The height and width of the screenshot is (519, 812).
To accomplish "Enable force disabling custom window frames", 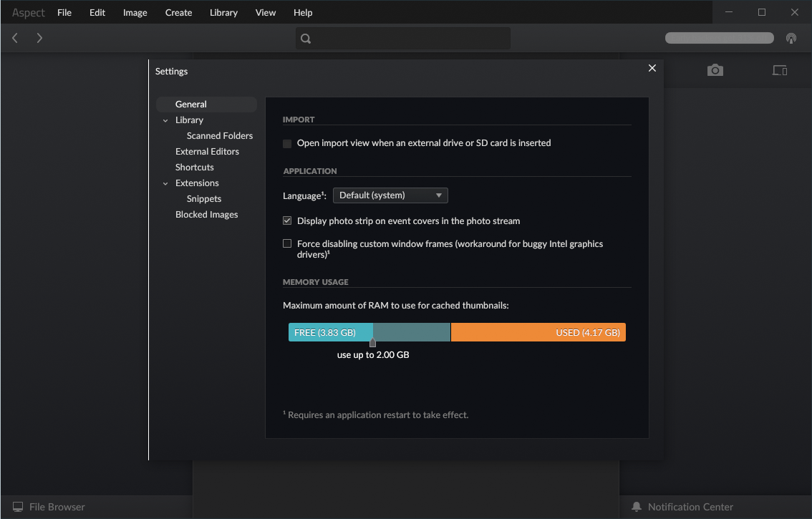I will point(287,244).
